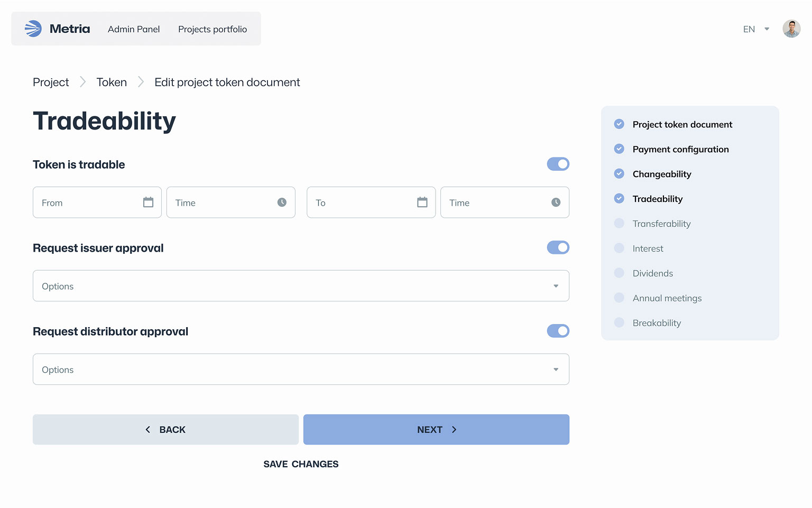Open the user profile avatar
The height and width of the screenshot is (508, 812).
coord(791,29)
